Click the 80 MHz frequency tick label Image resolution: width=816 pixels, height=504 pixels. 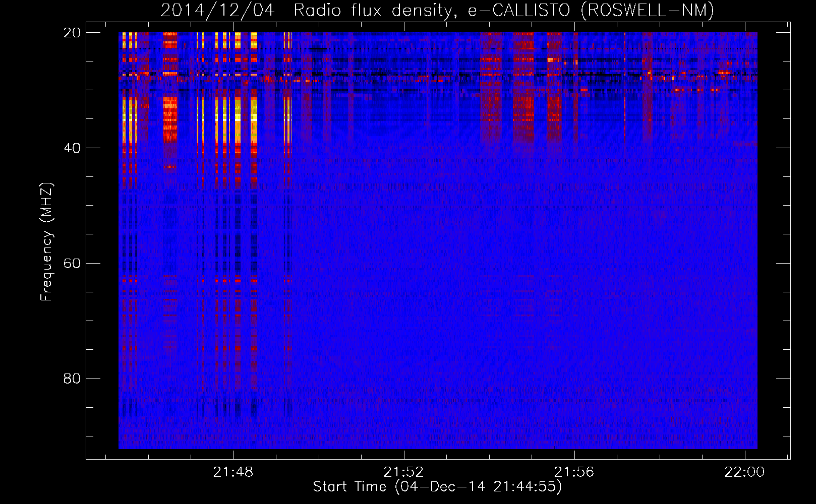[x=72, y=379]
